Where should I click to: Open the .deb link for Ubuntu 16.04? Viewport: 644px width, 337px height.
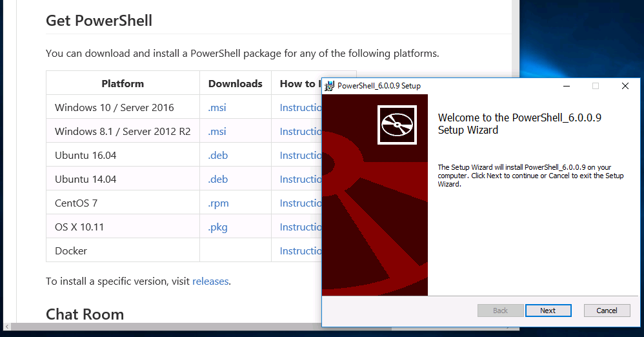pyautogui.click(x=217, y=156)
